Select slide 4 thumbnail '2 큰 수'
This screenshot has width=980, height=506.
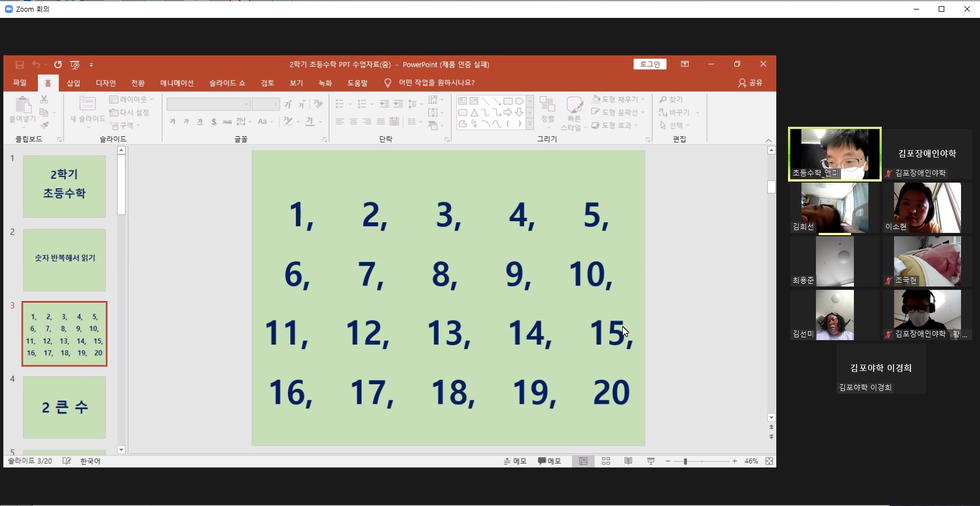[64, 407]
